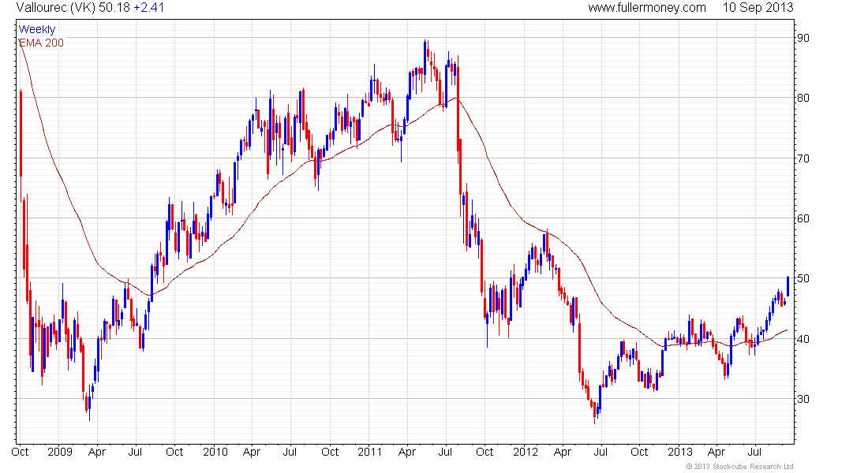Select the Weekly legend label
The height and width of the screenshot is (473, 868).
pos(37,29)
